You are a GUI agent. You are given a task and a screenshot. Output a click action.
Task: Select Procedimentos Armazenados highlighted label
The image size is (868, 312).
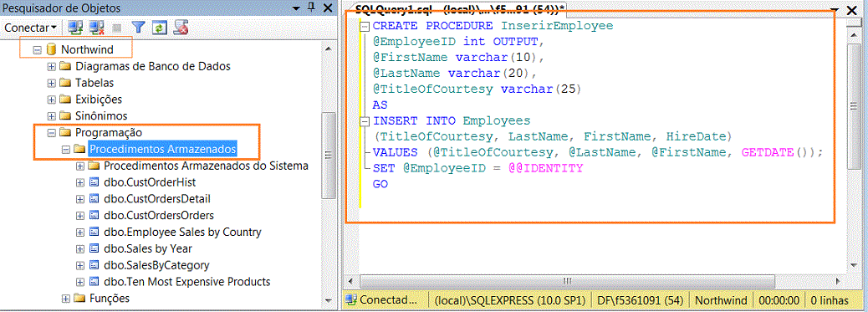163,149
